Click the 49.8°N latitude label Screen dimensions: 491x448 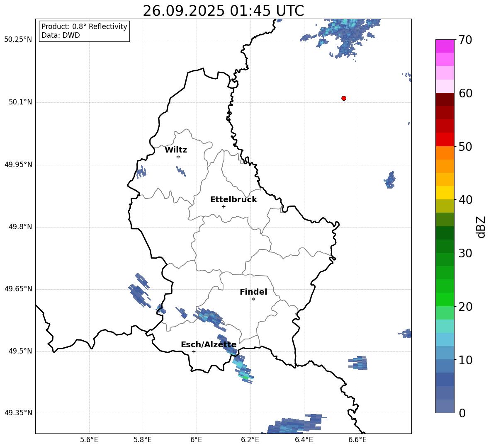(20, 227)
